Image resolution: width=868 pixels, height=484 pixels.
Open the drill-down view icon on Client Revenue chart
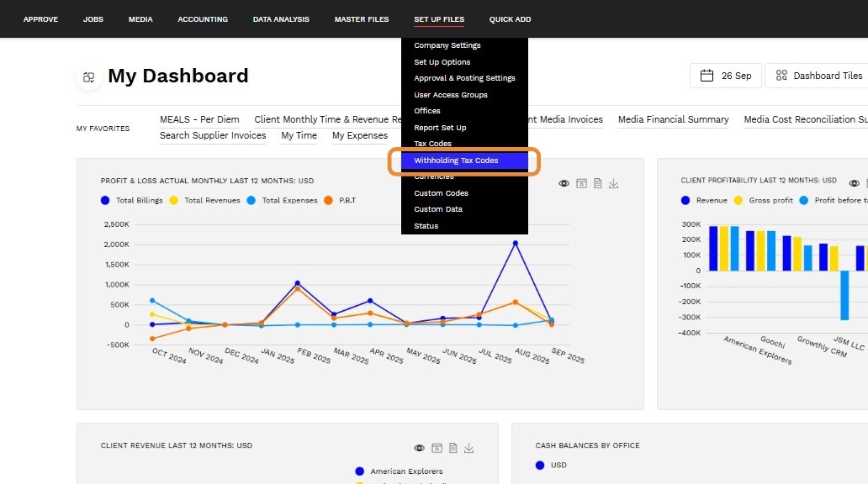tap(437, 448)
